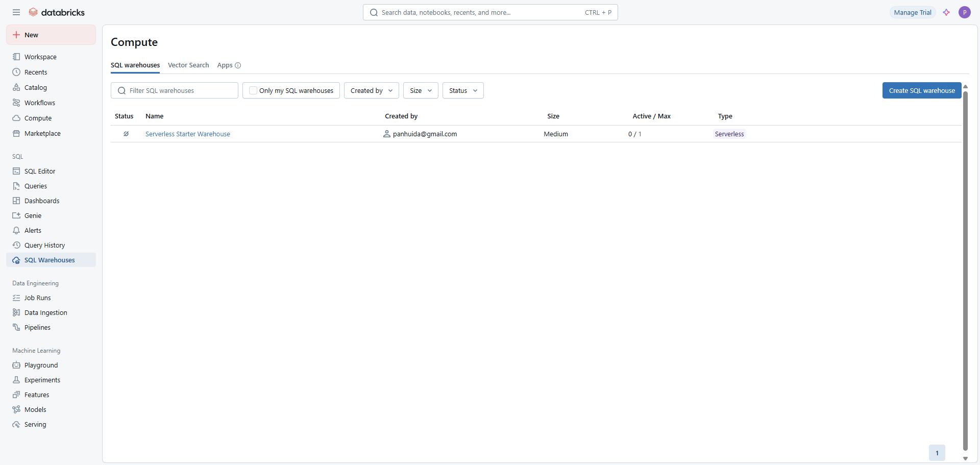Switch to the Vector Search tab

(x=188, y=65)
